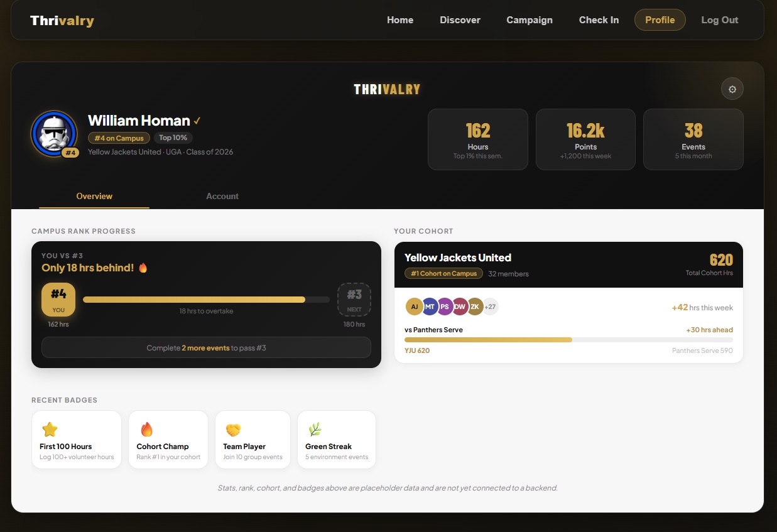This screenshot has height=532, width=777.
Task: Select the Profile nav item
Action: pos(660,20)
